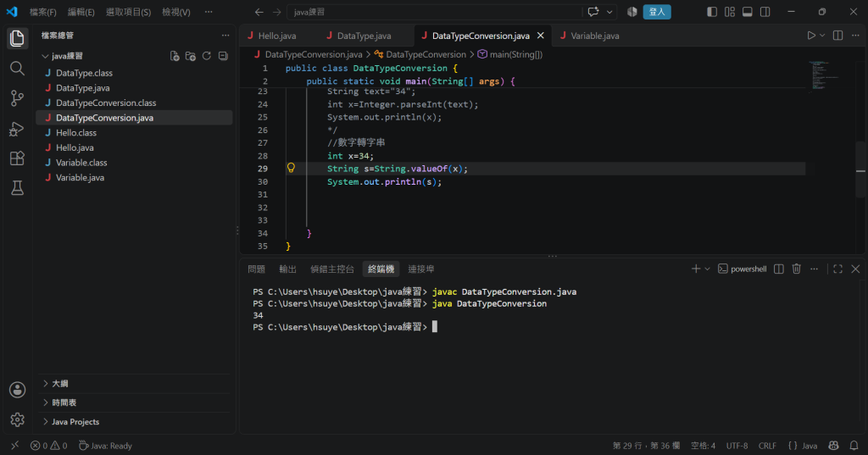Open new terminal profile dropdown arrow

coord(708,269)
